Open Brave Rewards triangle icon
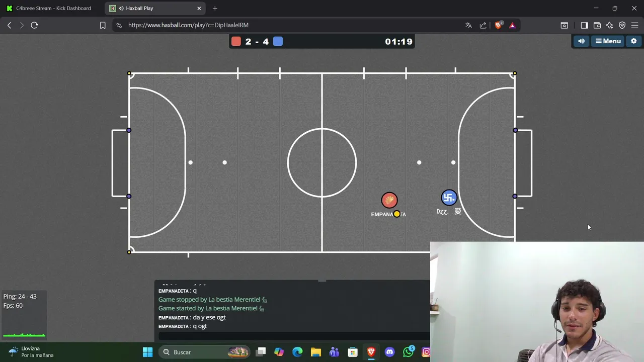Screen dimensions: 644x362 click(x=512, y=25)
